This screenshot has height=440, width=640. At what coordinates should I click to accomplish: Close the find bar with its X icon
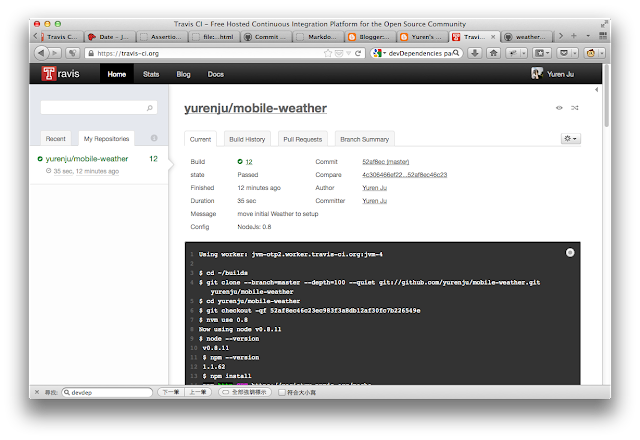[37, 393]
